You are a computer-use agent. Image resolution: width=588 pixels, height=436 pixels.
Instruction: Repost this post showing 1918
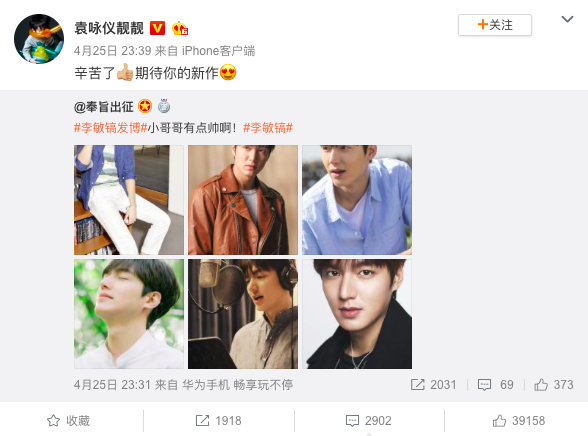coord(219,421)
